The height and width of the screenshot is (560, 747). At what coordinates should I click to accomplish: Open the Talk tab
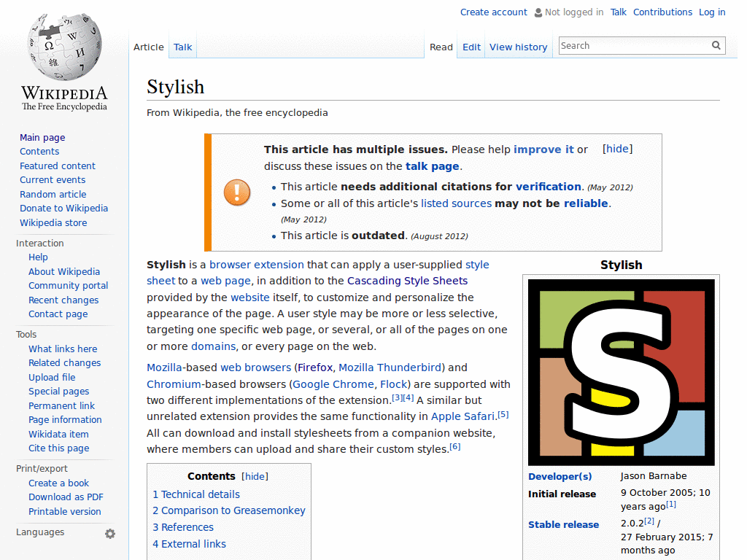pyautogui.click(x=182, y=47)
